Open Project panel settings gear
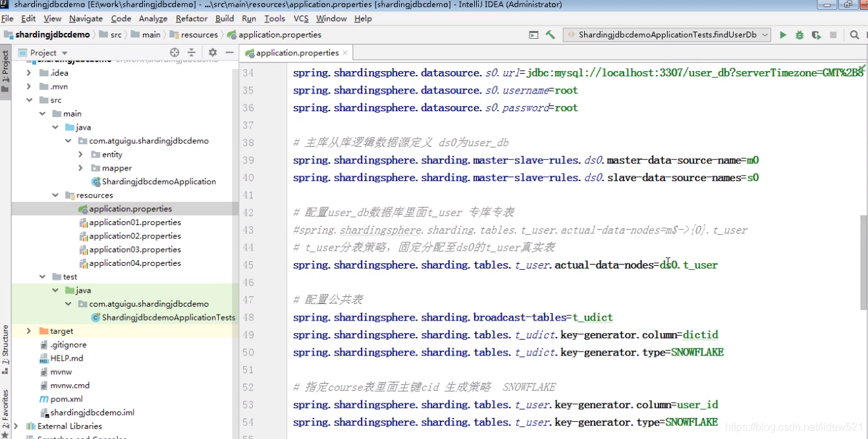Image resolution: width=868 pixels, height=439 pixels. pos(213,53)
